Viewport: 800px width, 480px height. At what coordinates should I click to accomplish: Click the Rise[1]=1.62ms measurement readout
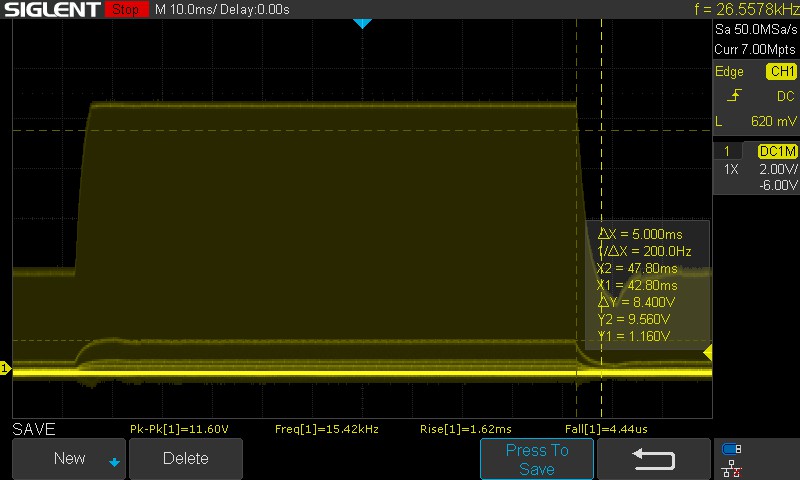[x=465, y=429]
